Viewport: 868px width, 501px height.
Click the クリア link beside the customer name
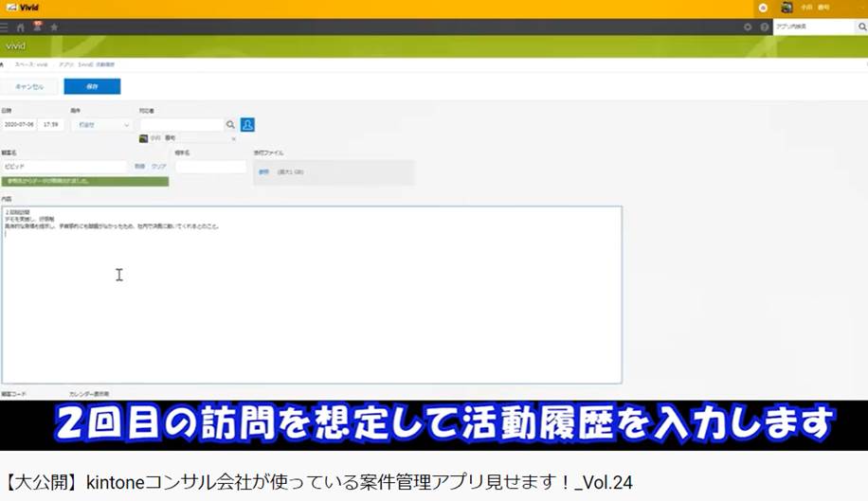click(x=159, y=167)
